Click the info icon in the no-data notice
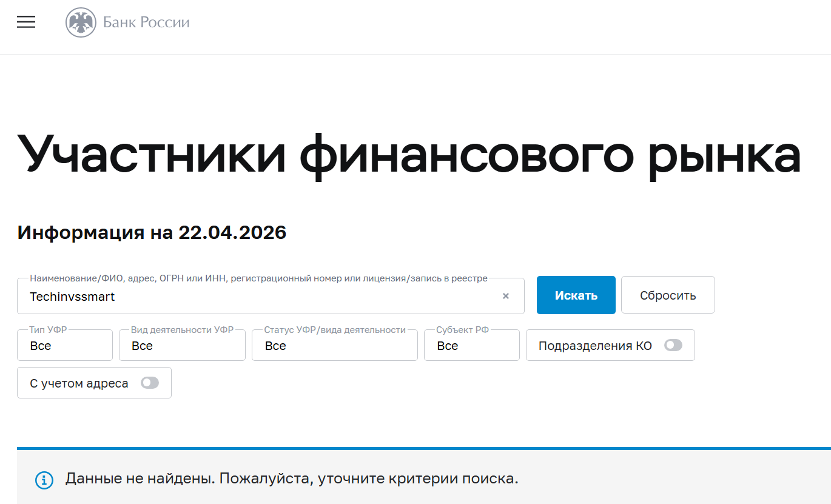Viewport: 831px width, 504px height. pyautogui.click(x=44, y=480)
